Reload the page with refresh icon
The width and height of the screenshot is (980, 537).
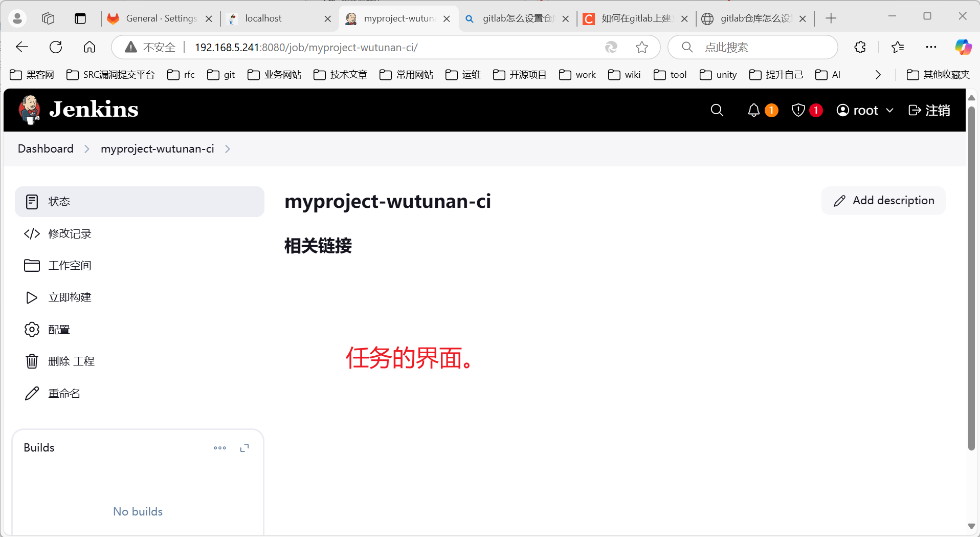pyautogui.click(x=56, y=48)
